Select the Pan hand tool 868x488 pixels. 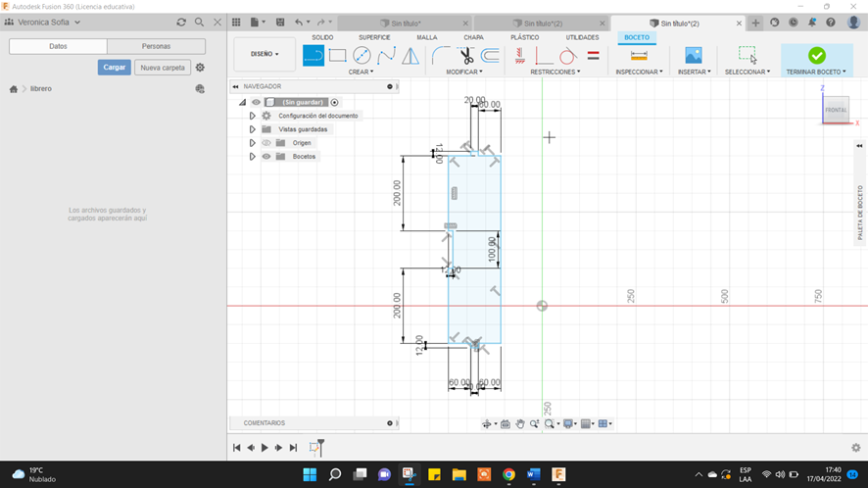[520, 423]
